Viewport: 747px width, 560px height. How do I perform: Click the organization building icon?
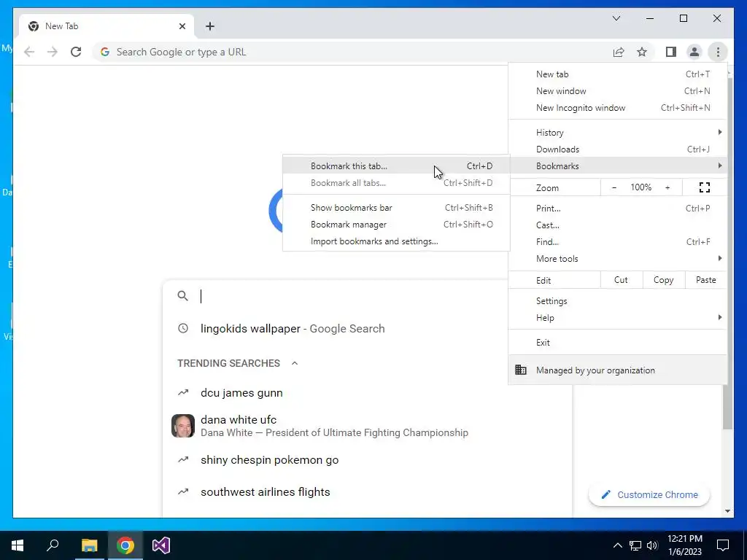click(521, 370)
